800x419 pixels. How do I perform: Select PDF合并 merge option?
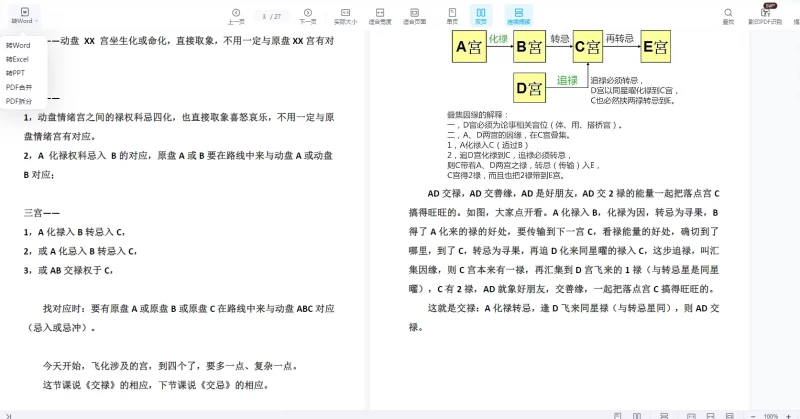pyautogui.click(x=19, y=87)
